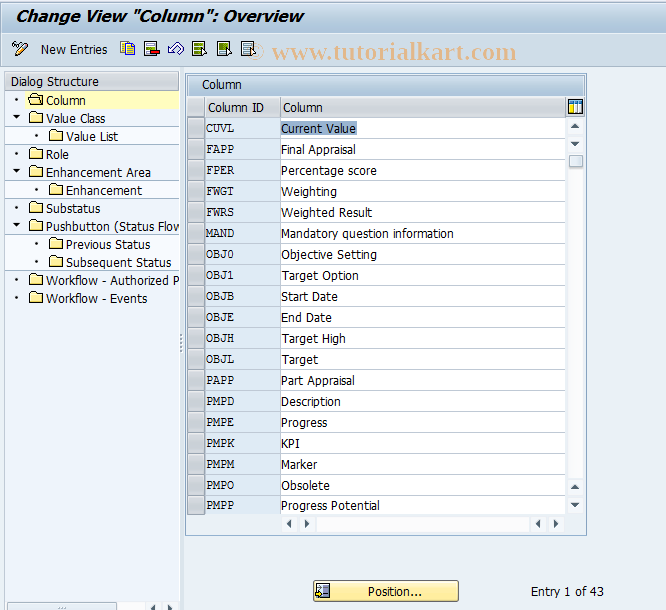Open the table settings configuration icon
The width and height of the screenshot is (666, 610).
(x=575, y=107)
